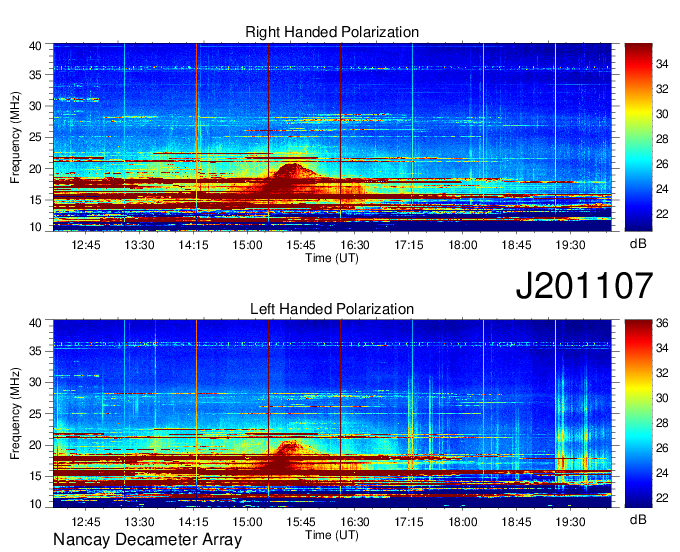680x552 pixels.
Task: Click the "18:45" time tick on Left Handed plot
Action: (517, 522)
